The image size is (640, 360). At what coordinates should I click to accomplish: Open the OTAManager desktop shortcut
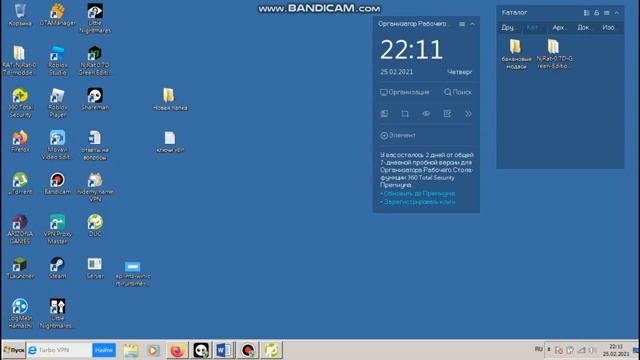(58, 15)
